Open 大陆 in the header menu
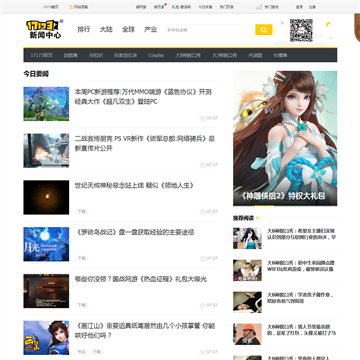The image size is (360, 360). pos(106,29)
